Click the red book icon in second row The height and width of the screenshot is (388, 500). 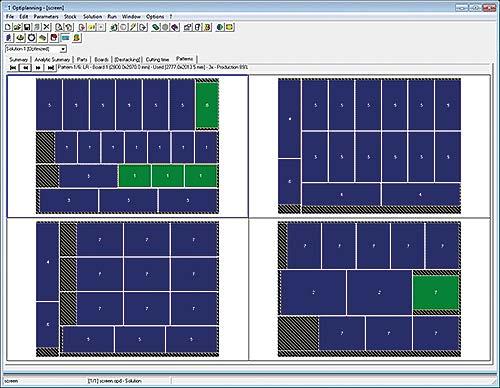coord(54,38)
